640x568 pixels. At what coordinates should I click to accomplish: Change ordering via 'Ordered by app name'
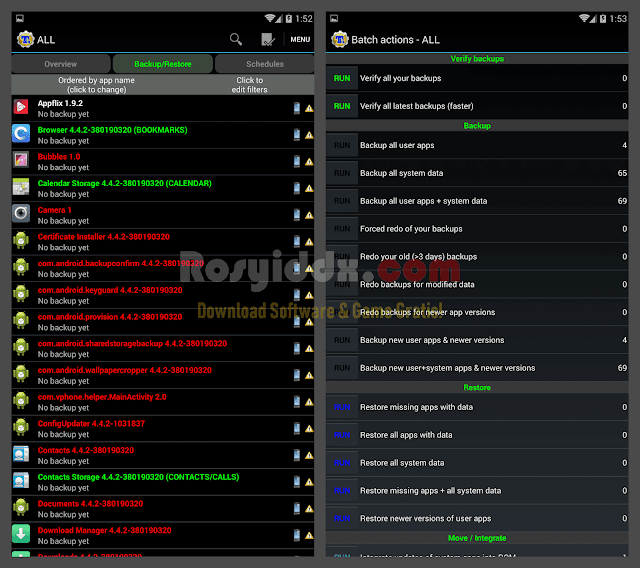tap(96, 85)
